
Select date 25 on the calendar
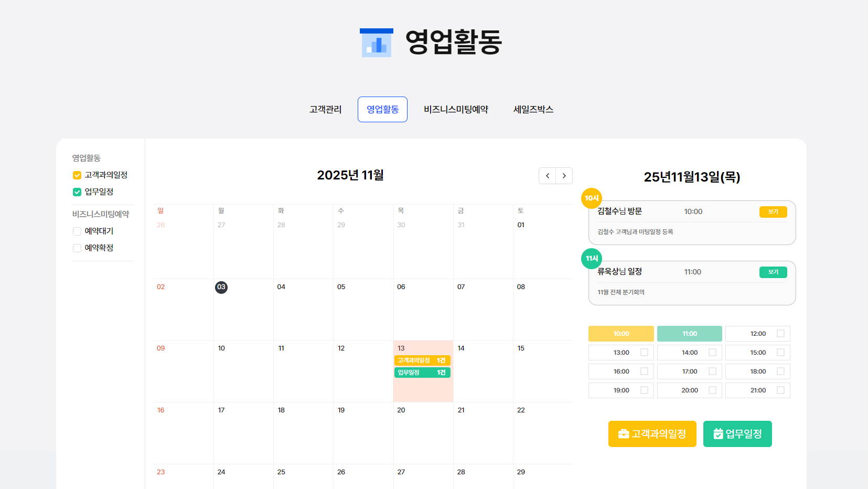pyautogui.click(x=281, y=472)
